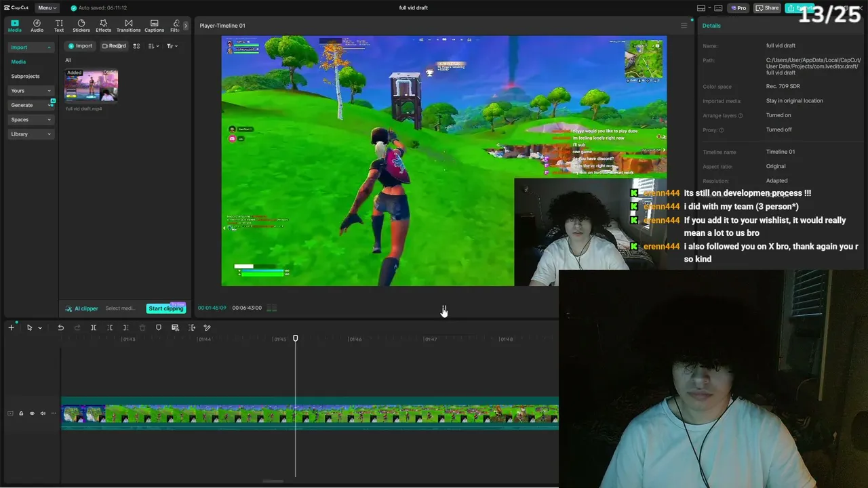868x488 pixels.
Task: Click the audio level meter icon
Action: tap(272, 308)
